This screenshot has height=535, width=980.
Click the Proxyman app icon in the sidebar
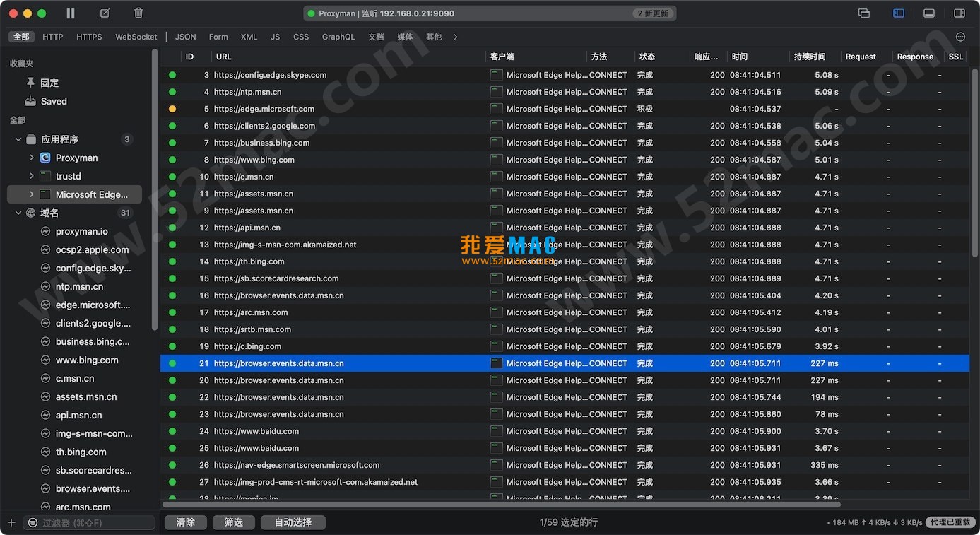pos(45,158)
